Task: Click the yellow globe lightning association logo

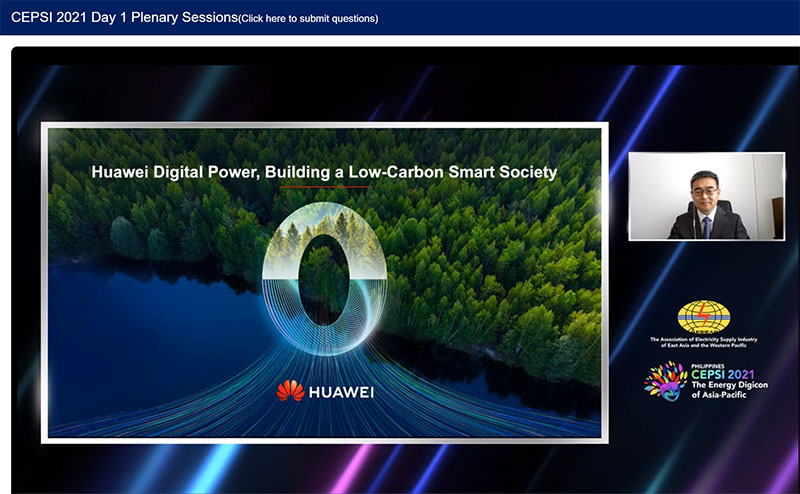Action: [704, 317]
